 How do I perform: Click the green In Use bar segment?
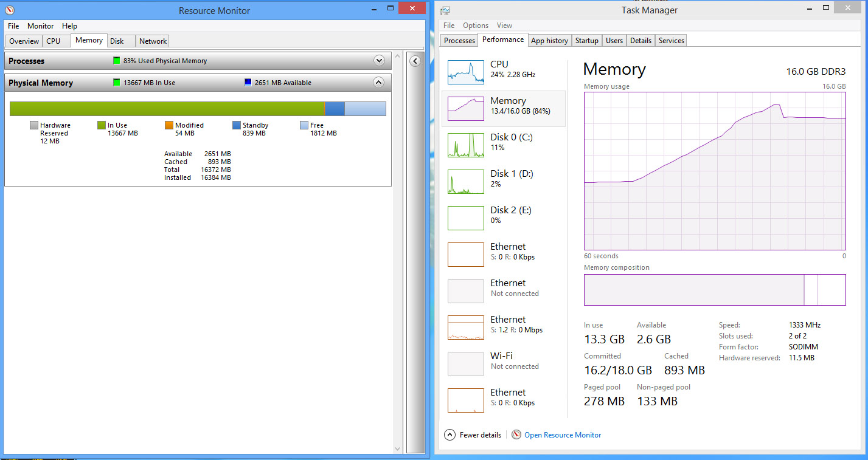(x=167, y=109)
